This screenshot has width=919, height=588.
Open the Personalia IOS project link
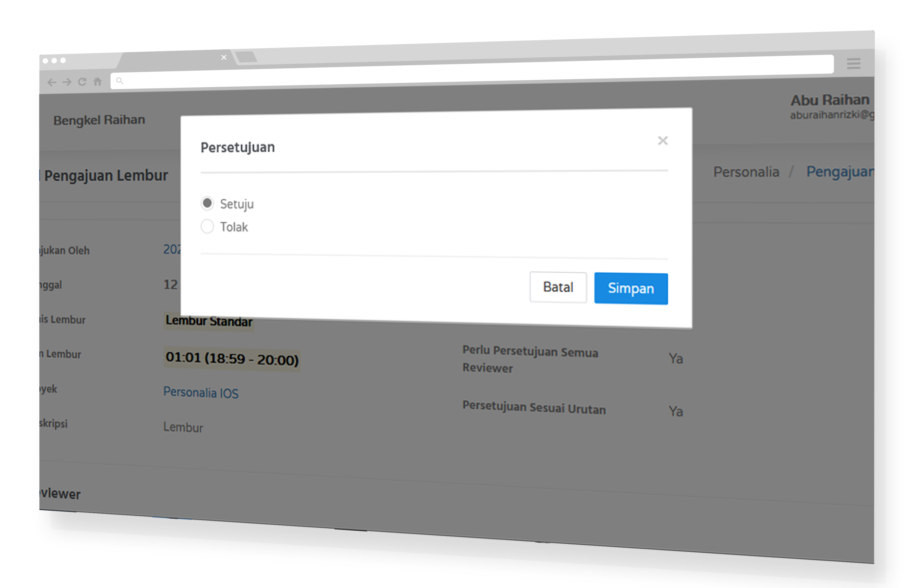[201, 393]
